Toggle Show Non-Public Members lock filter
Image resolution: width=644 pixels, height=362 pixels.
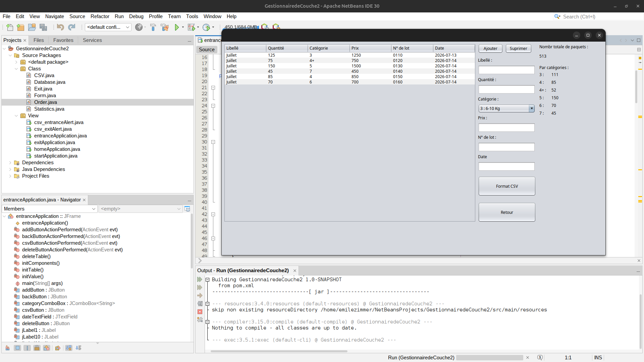37,348
